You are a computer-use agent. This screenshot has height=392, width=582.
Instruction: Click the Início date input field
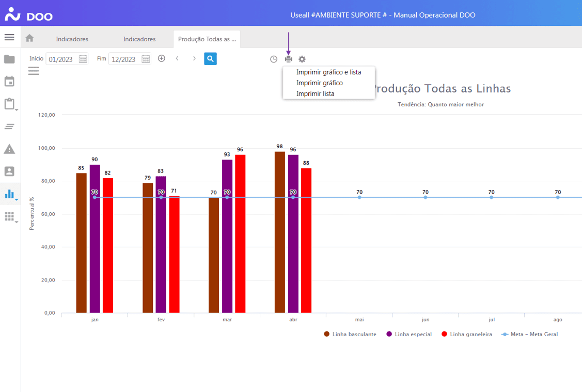tap(61, 59)
